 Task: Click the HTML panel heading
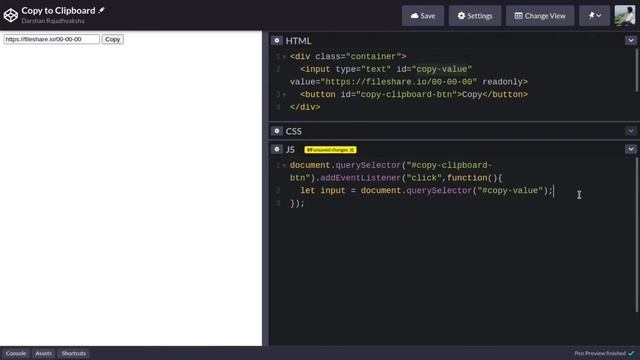(x=298, y=41)
